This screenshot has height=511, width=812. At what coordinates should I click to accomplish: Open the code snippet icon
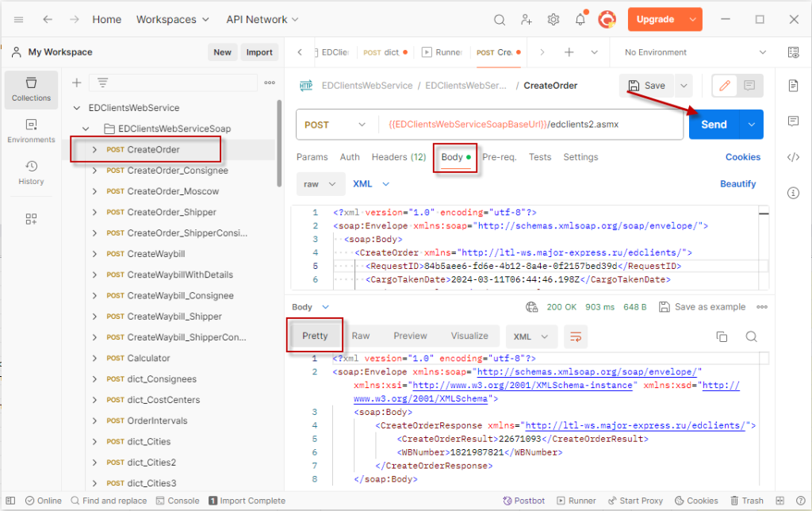point(793,157)
